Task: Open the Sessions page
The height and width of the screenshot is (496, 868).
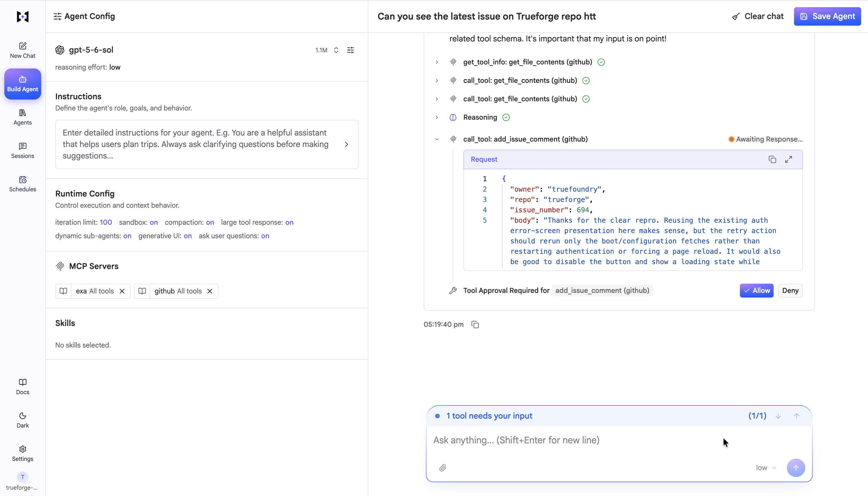Action: [x=22, y=150]
